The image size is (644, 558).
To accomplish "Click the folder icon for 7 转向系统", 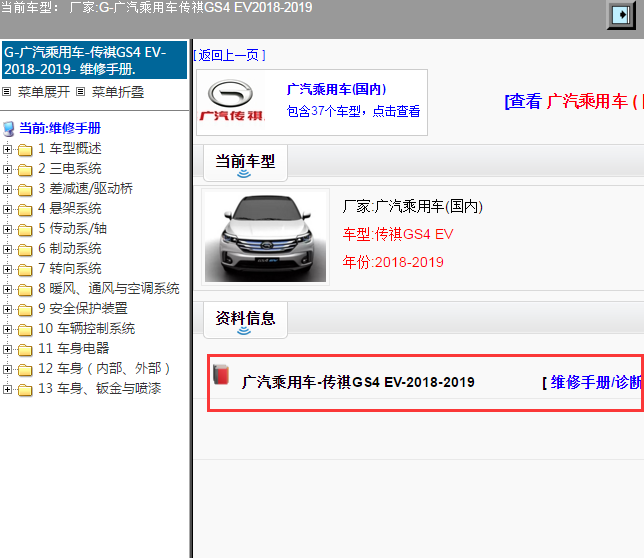I will coord(25,270).
